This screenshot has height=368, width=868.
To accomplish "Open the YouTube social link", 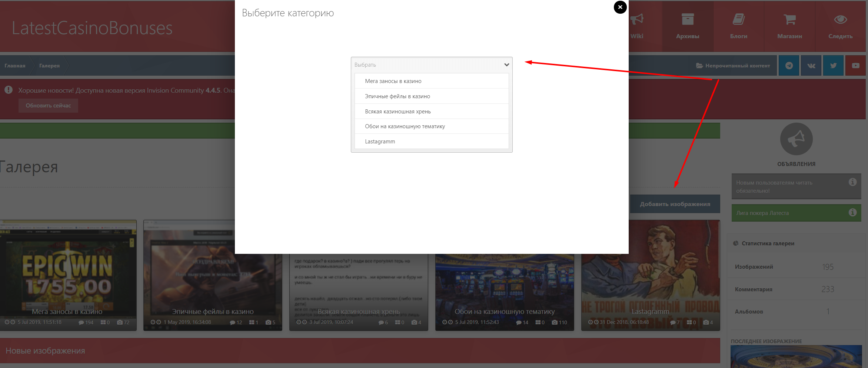I will [x=855, y=66].
